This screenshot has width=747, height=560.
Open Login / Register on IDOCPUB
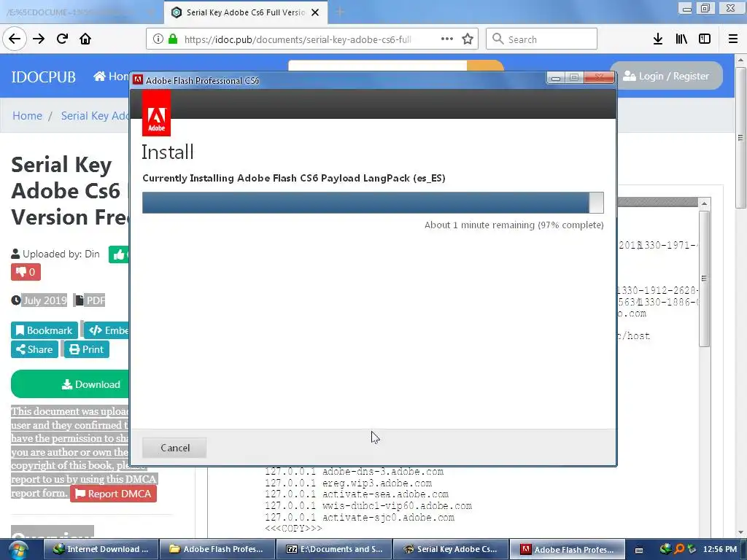pos(666,76)
